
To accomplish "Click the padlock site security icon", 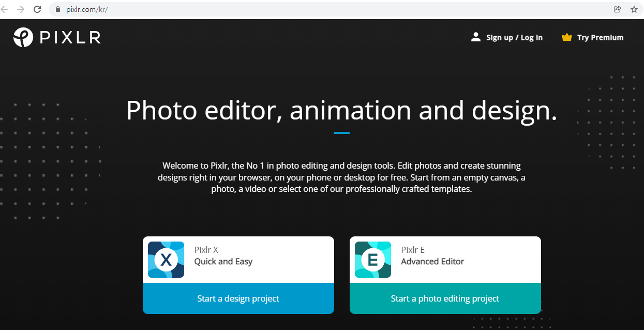I will tap(58, 9).
